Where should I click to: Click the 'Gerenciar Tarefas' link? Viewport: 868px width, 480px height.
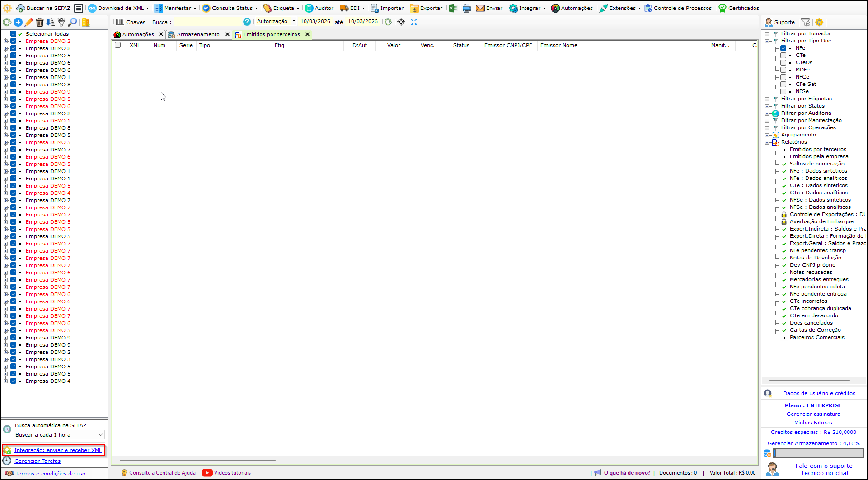click(x=38, y=461)
